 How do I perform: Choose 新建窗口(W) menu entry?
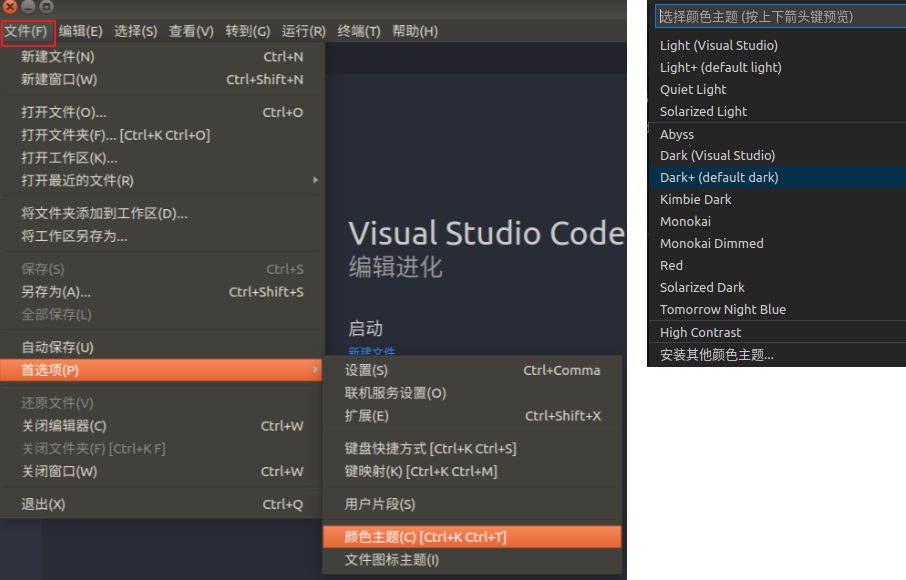[162, 79]
